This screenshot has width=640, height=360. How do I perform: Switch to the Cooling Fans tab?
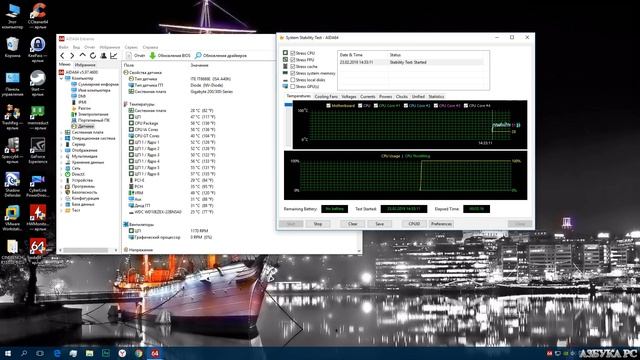[x=326, y=97]
